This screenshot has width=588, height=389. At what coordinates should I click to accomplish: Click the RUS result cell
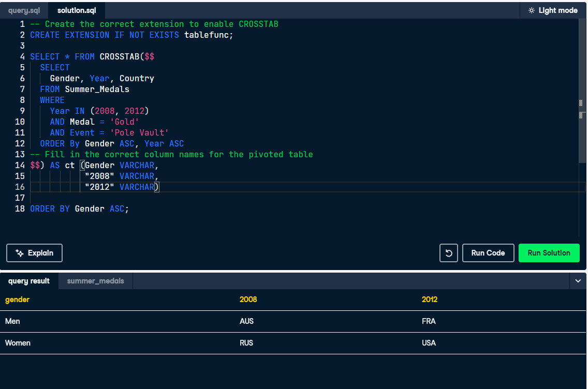246,343
